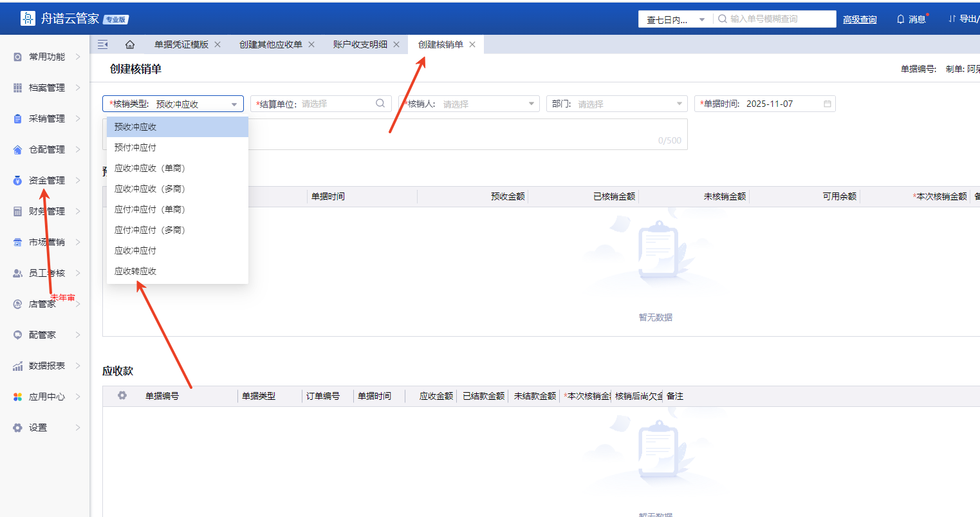The height and width of the screenshot is (517, 980).
Task: Collapse sidebar using the menu fold icon
Action: pyautogui.click(x=102, y=44)
